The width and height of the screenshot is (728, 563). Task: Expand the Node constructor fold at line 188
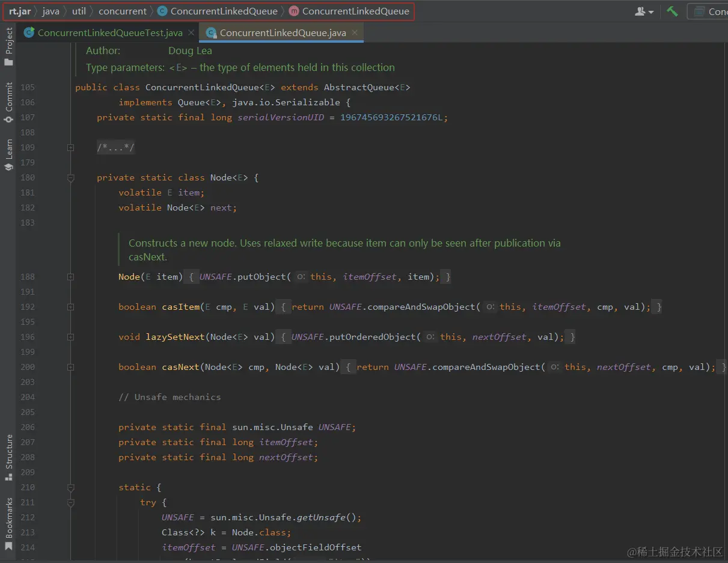[x=71, y=277]
